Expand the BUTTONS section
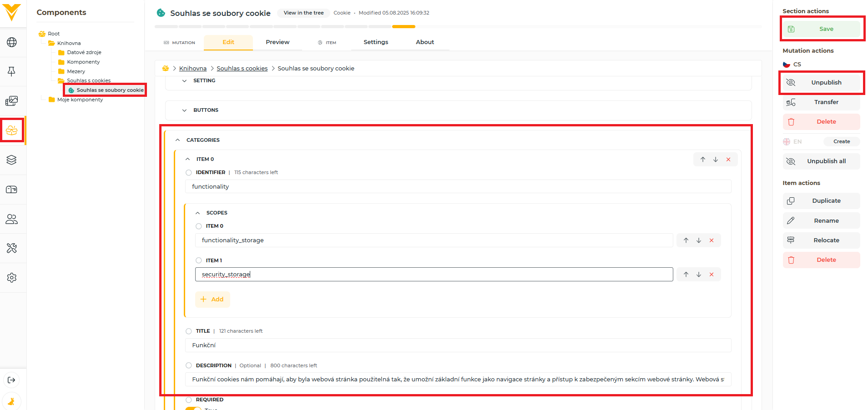868x410 pixels. pyautogui.click(x=184, y=110)
